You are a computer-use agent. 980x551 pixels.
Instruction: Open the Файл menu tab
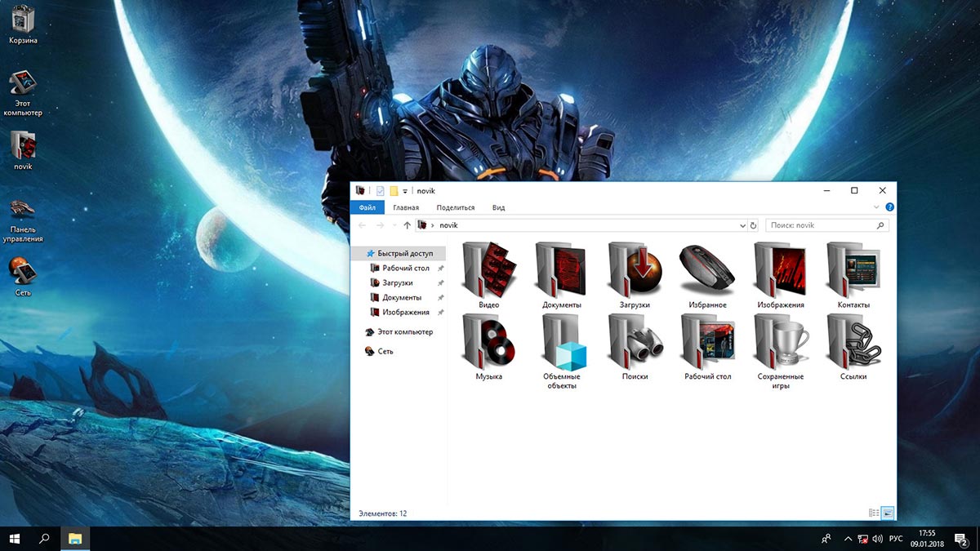[x=367, y=208]
